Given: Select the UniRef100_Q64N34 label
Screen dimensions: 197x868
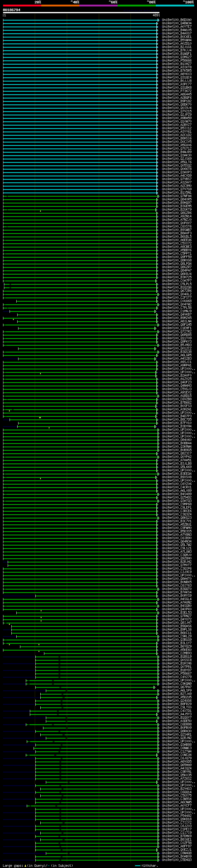Looking at the screenshot, I should [177, 542].
